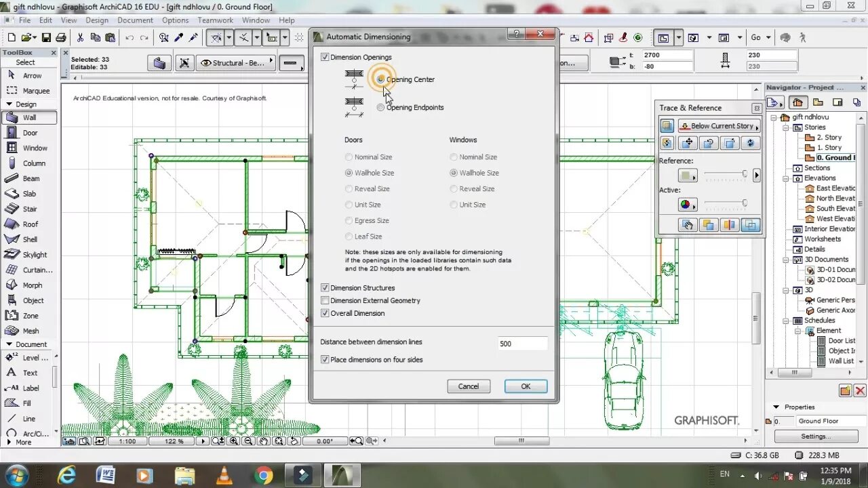Viewport: 868px width, 488px height.
Task: Click the Pan hand icon in bottom bar
Action: click(x=264, y=441)
